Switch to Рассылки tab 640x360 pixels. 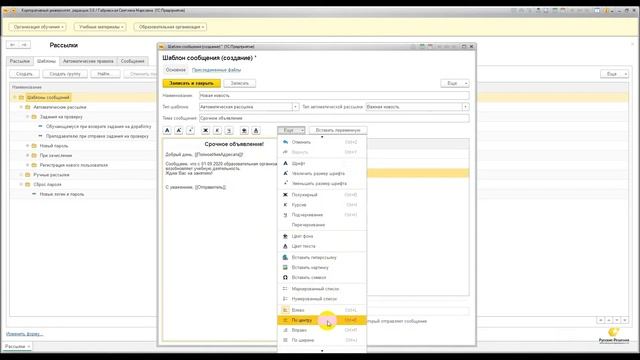(x=20, y=61)
